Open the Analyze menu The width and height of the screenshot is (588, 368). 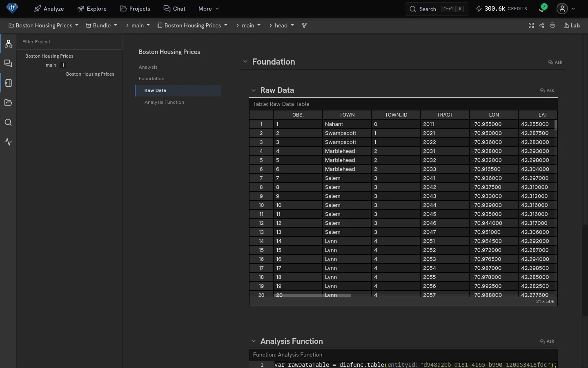pyautogui.click(x=49, y=9)
